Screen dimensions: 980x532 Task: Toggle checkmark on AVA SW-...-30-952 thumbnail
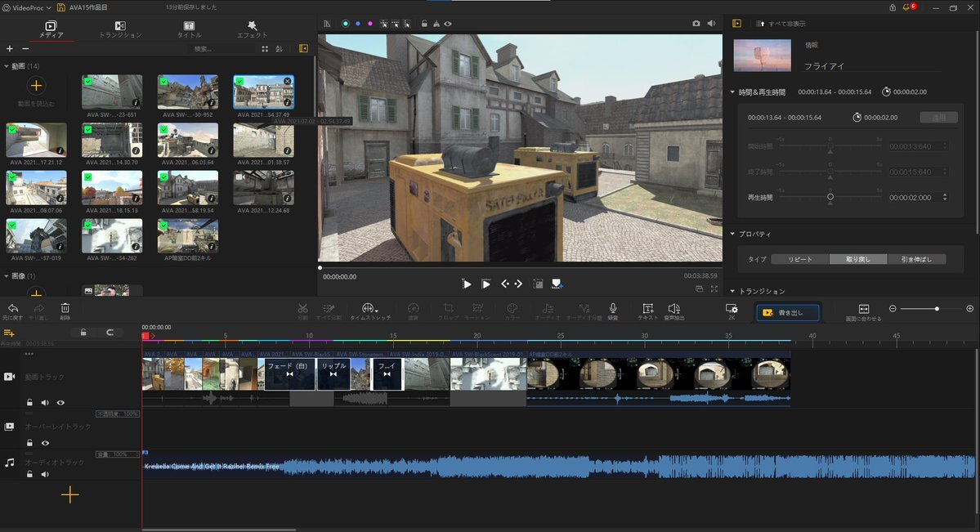[x=163, y=81]
